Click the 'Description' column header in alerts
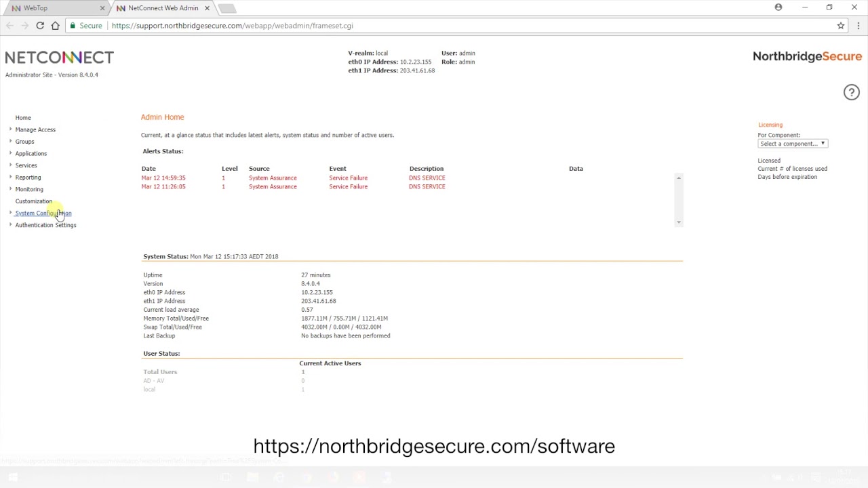Viewport: 868px width, 488px height. point(427,169)
